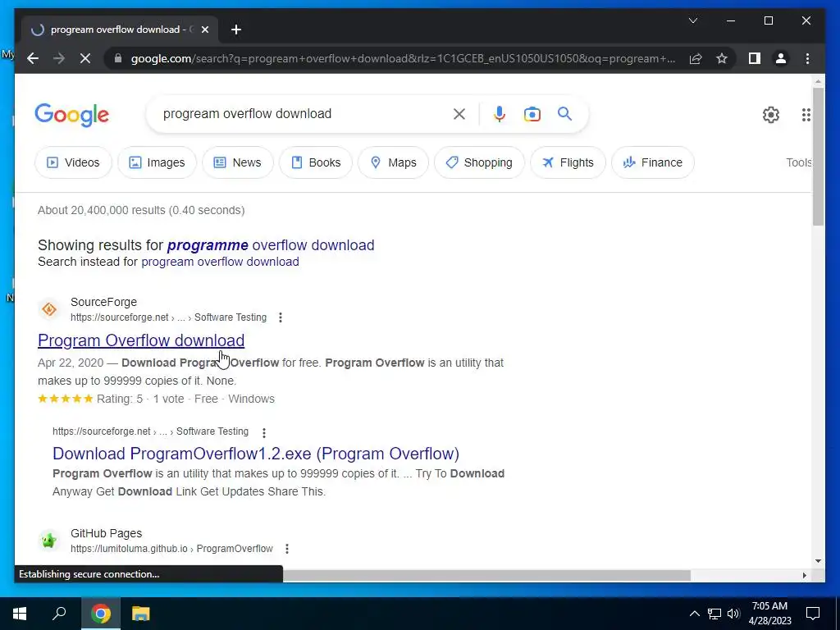Expand the tab search chevron
The image size is (840, 630).
[x=692, y=21]
